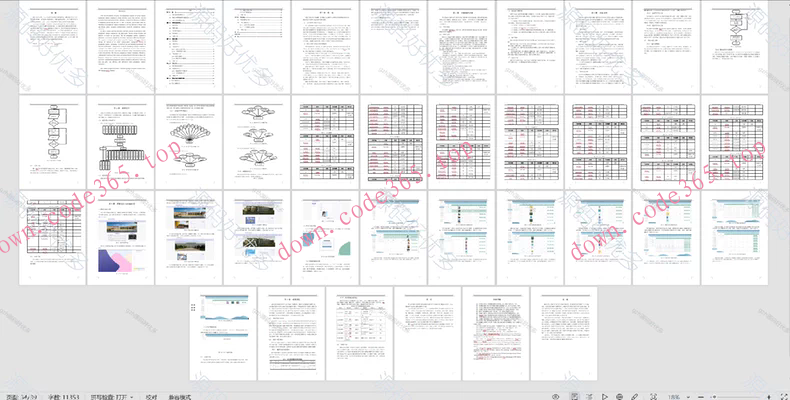Click the zoom slider handle
Viewport: 790px width, 400px height.
click(x=714, y=397)
